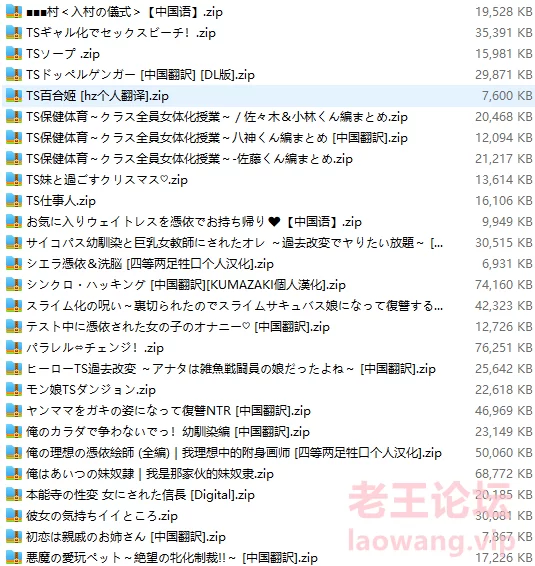Click the icon of ■■■村 archive in top row

14,12
